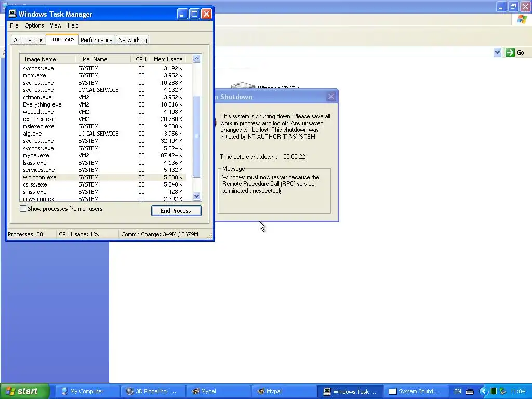This screenshot has height=399, width=532.
Task: Switch to the Performance tab
Action: [96, 39]
